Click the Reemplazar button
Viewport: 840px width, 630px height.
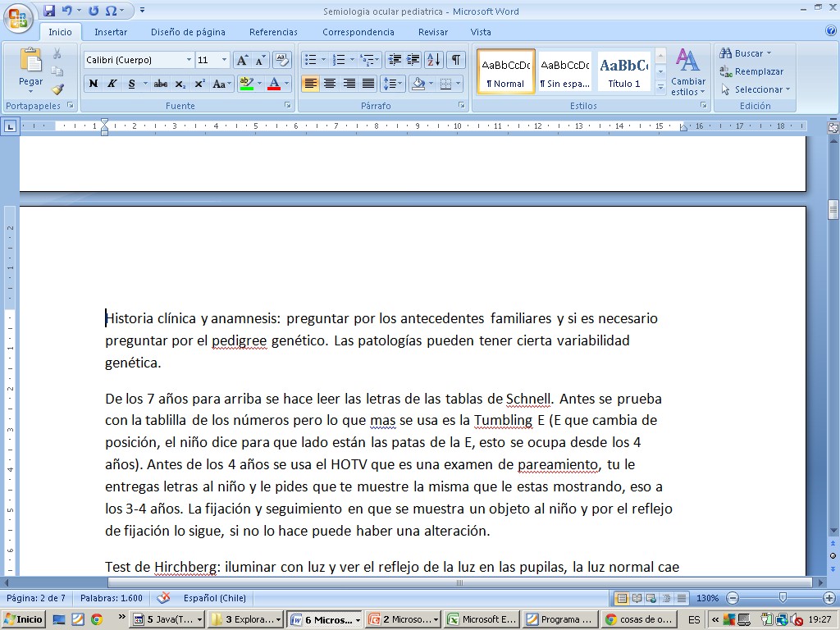751,71
